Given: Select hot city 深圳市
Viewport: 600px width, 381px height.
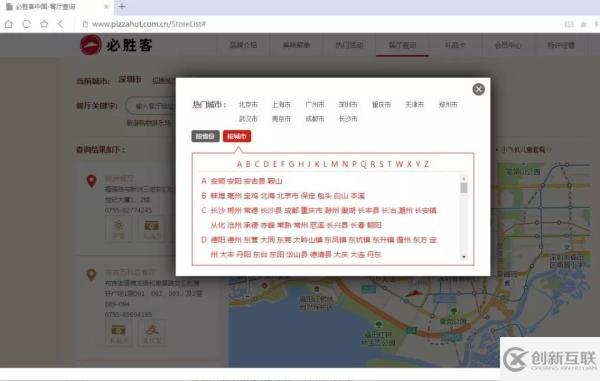Looking at the screenshot, I should point(348,104).
